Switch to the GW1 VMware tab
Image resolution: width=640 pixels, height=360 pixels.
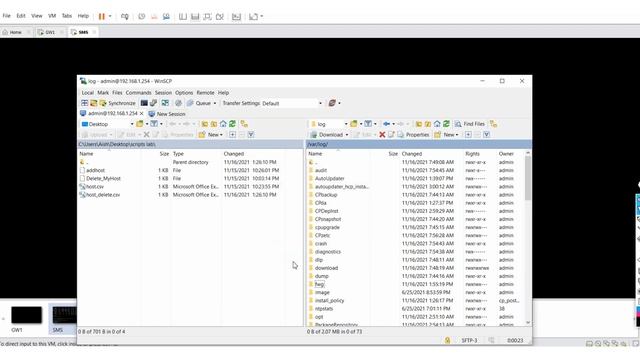[50, 32]
